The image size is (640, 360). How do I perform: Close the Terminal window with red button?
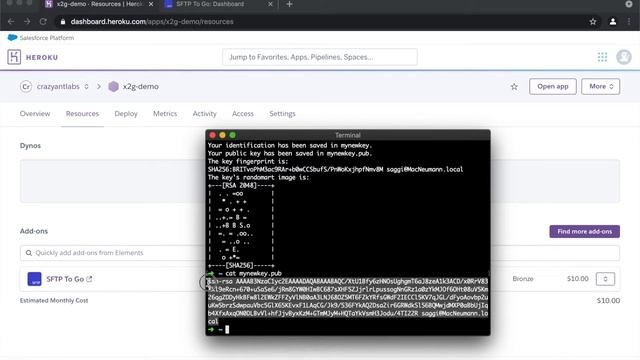pyautogui.click(x=212, y=135)
